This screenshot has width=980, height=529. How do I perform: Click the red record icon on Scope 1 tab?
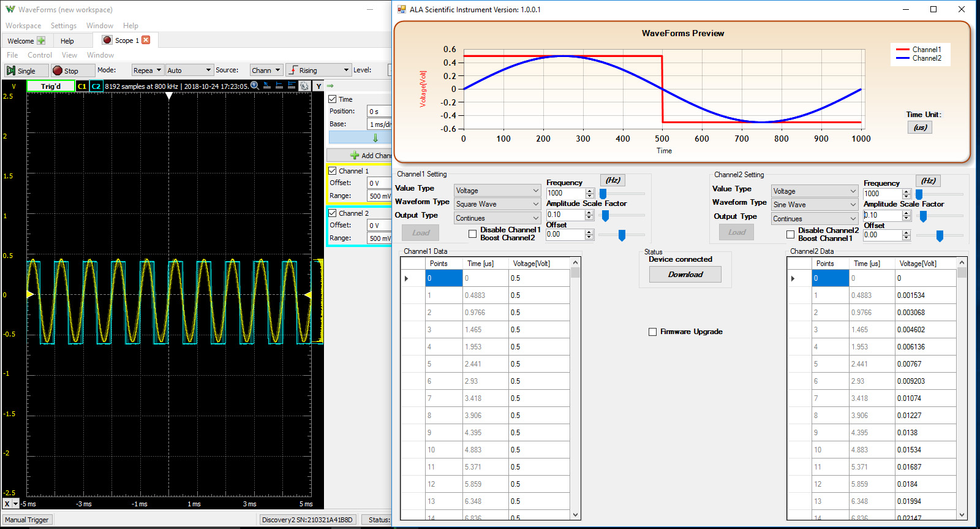pos(107,40)
